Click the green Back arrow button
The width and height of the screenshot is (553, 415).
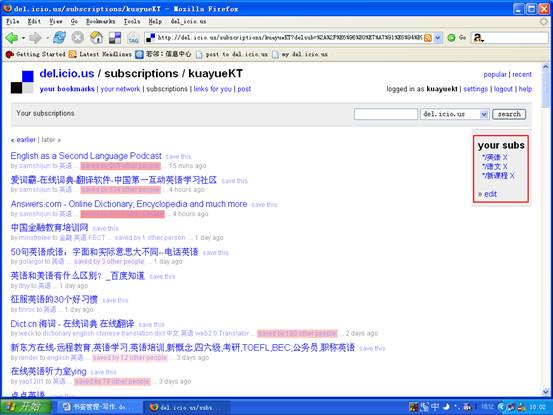point(12,37)
